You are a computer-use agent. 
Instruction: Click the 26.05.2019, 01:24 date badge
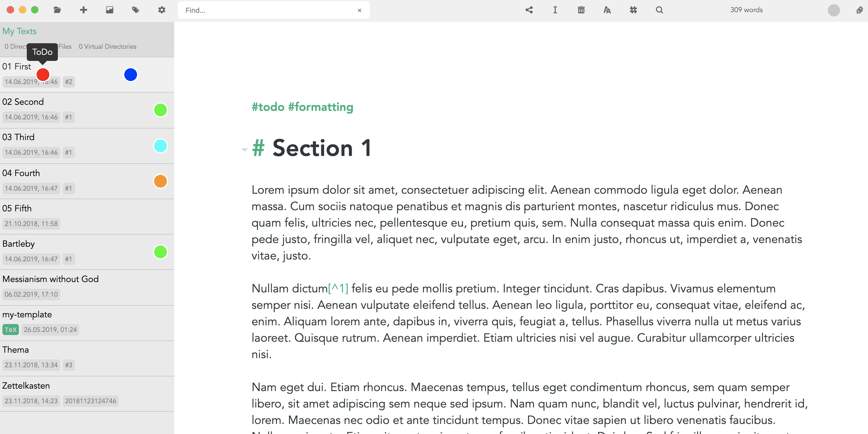click(x=50, y=329)
